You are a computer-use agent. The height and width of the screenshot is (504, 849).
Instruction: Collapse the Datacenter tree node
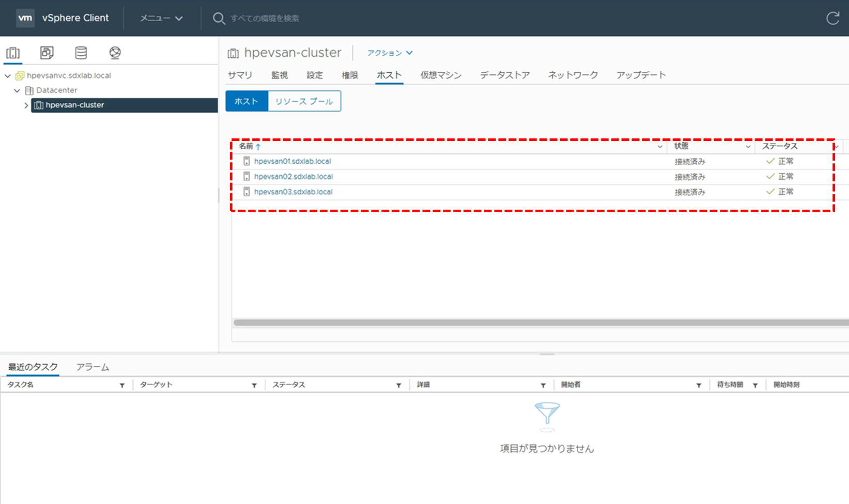(x=17, y=90)
